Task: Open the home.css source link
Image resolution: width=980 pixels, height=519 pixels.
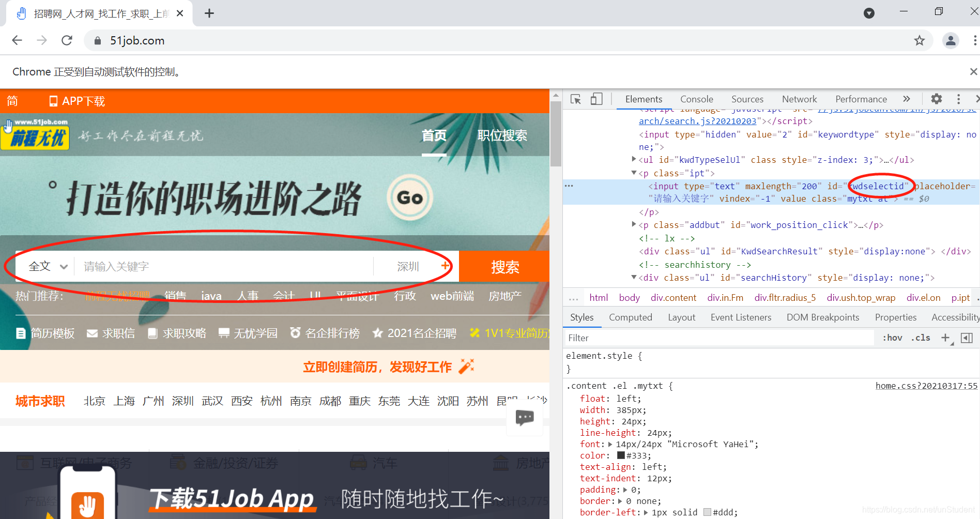Action: [x=926, y=386]
